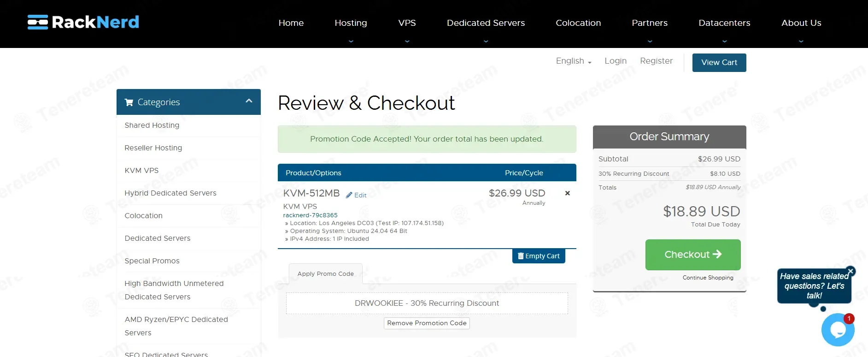Click the racknerd-79c8365 hostname text
868x357 pixels.
click(x=310, y=215)
